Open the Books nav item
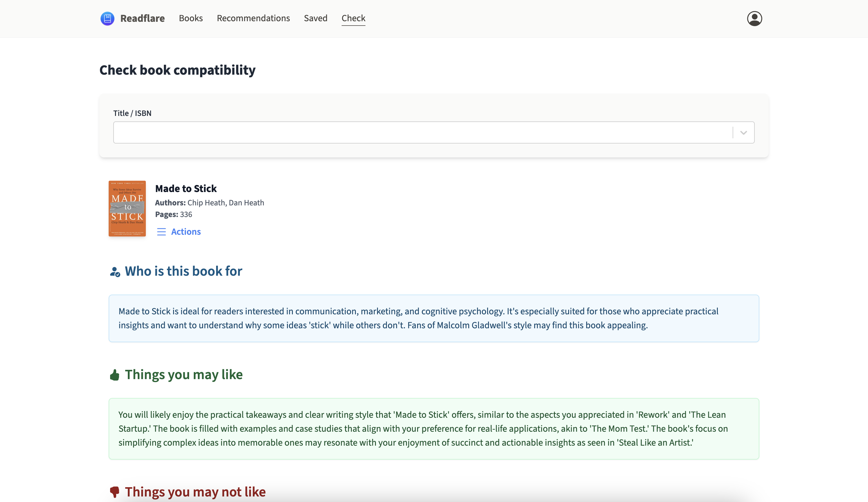Screen dimensions: 868x502 pos(191,18)
